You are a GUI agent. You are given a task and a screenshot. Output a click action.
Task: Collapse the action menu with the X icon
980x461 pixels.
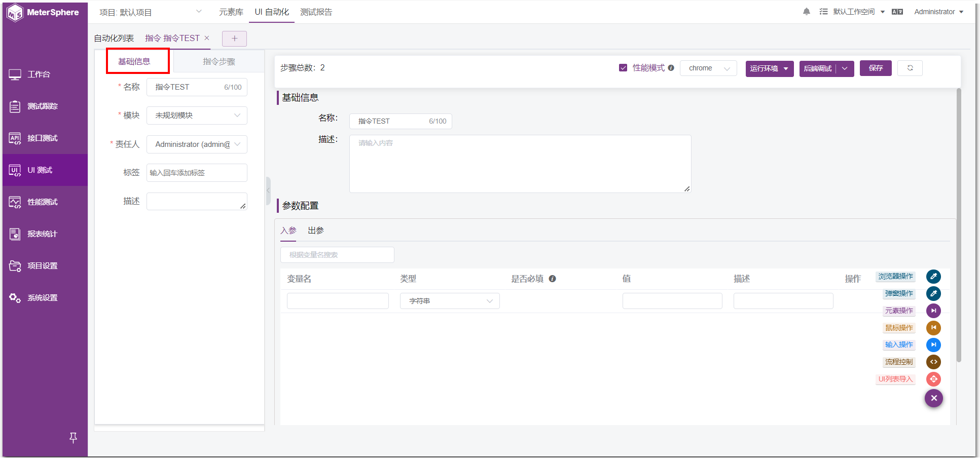933,398
